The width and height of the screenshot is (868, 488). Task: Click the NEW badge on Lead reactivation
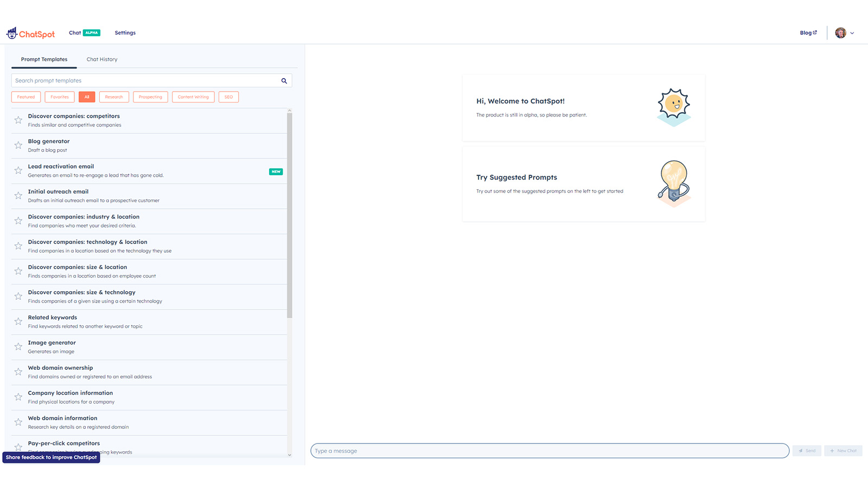[x=276, y=172]
